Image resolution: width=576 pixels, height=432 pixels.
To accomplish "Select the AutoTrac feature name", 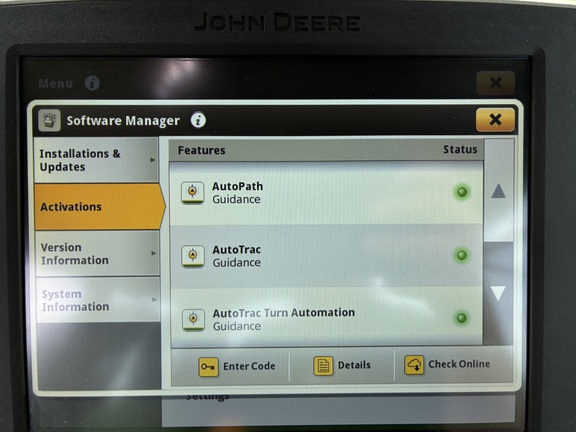I will [237, 249].
